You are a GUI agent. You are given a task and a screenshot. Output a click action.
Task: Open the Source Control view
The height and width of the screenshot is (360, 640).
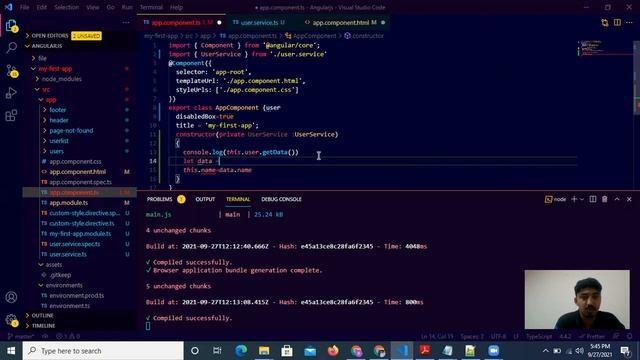(11, 71)
